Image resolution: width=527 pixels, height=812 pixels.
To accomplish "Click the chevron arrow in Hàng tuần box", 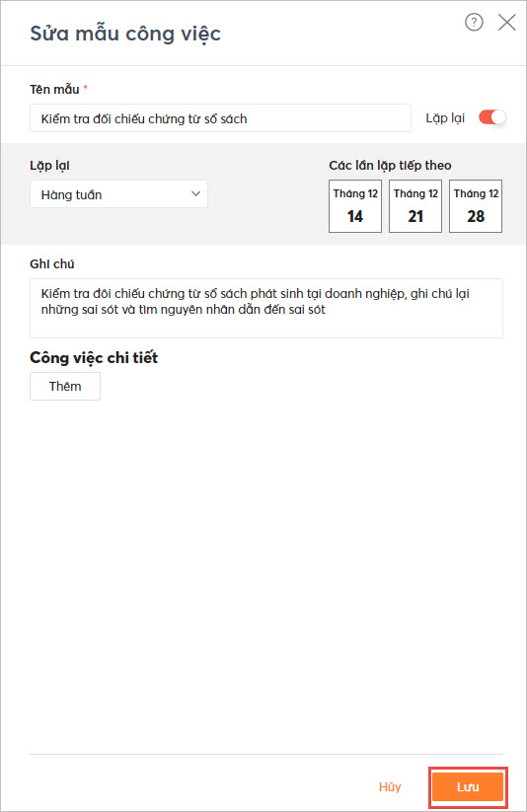I will coord(195,193).
